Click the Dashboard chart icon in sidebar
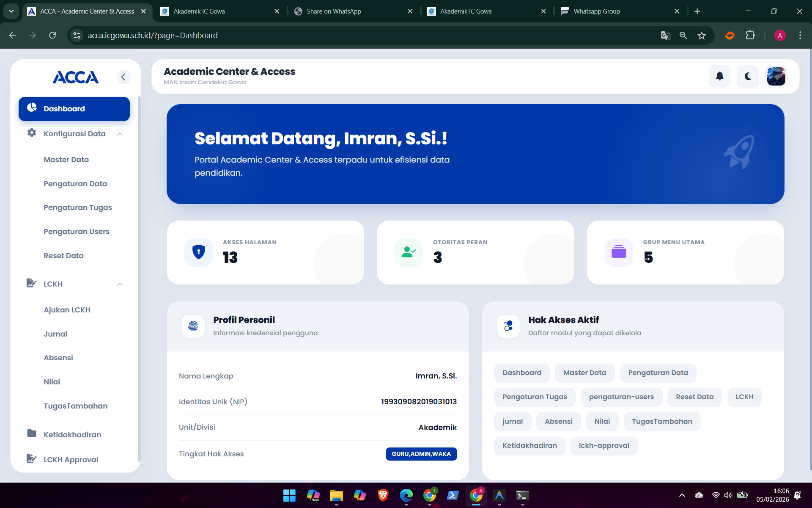Image resolution: width=812 pixels, height=508 pixels. (x=31, y=108)
